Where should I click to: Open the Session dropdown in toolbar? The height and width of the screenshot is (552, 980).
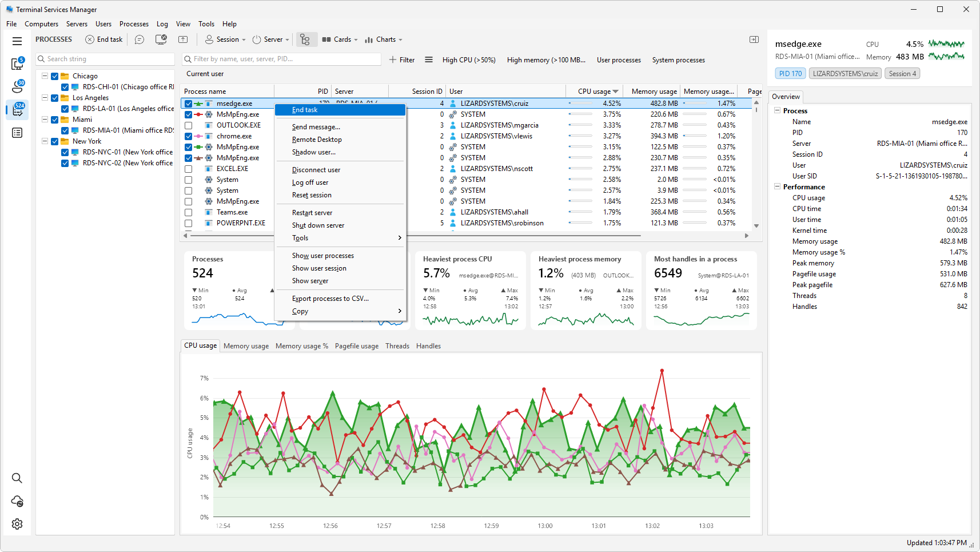[225, 39]
